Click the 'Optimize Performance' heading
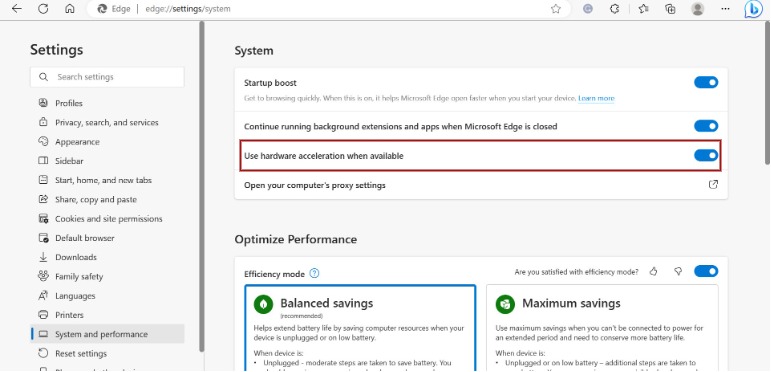771x372 pixels. pyautogui.click(x=296, y=239)
